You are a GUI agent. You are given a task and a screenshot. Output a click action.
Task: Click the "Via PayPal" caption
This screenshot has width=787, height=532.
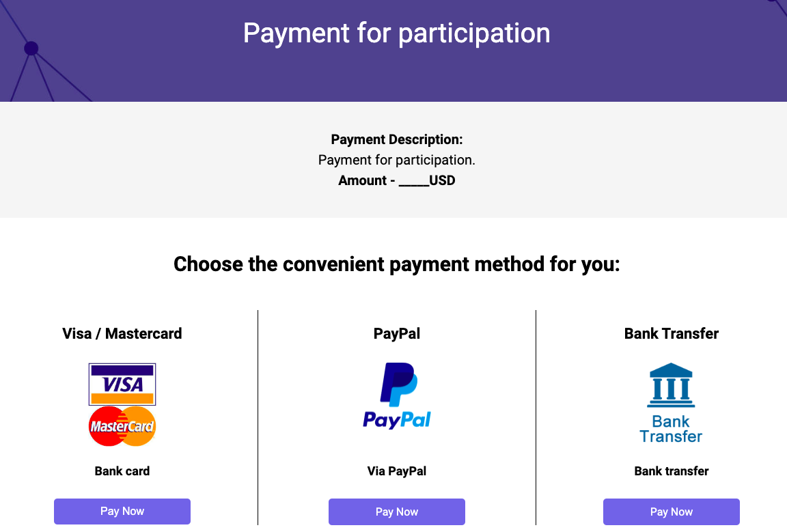pyautogui.click(x=397, y=471)
